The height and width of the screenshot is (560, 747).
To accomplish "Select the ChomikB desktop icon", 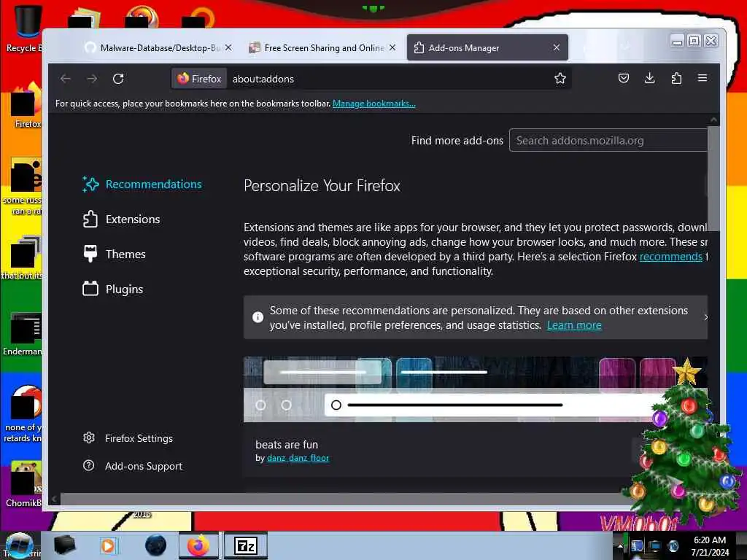I will (x=23, y=484).
